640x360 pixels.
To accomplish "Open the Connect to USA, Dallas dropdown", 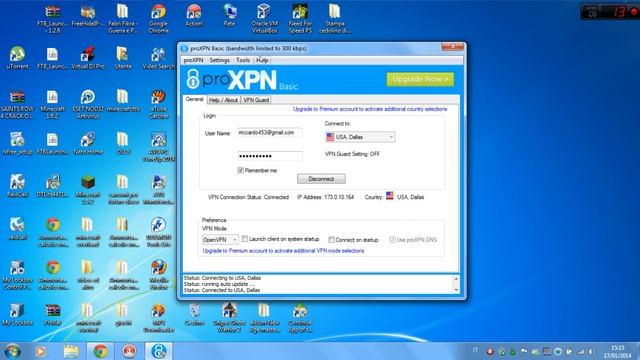I will tap(360, 137).
